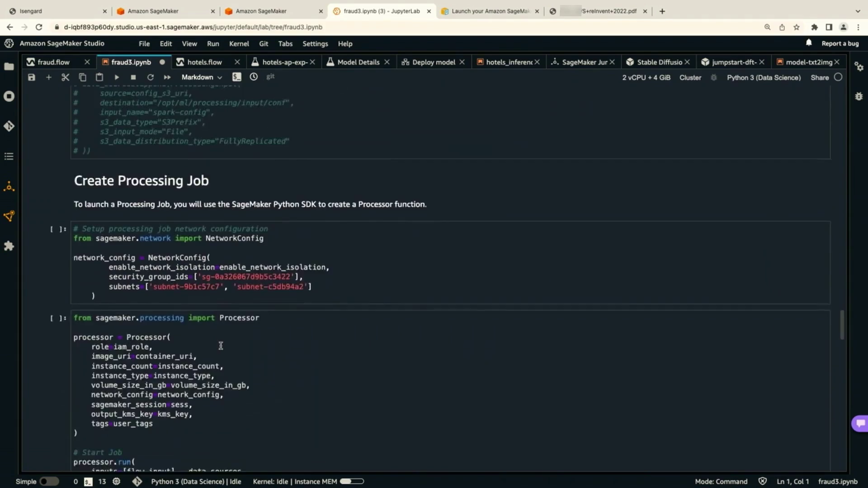This screenshot has width=868, height=488.
Task: Open notifications bell icon
Action: (x=808, y=43)
